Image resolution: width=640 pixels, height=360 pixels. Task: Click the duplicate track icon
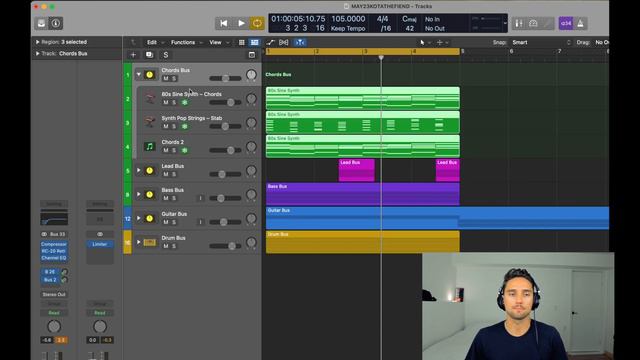149,55
